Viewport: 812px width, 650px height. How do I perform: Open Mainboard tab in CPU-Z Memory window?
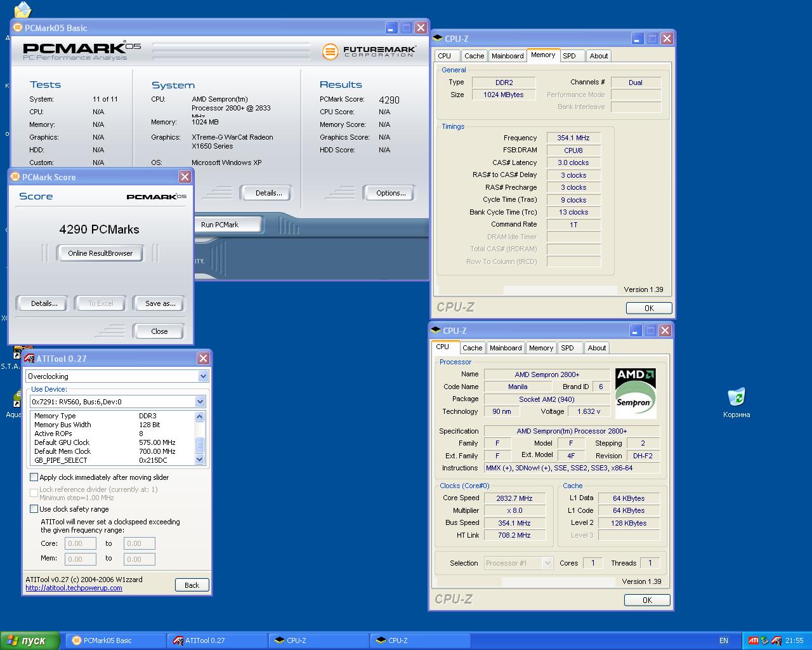click(507, 56)
